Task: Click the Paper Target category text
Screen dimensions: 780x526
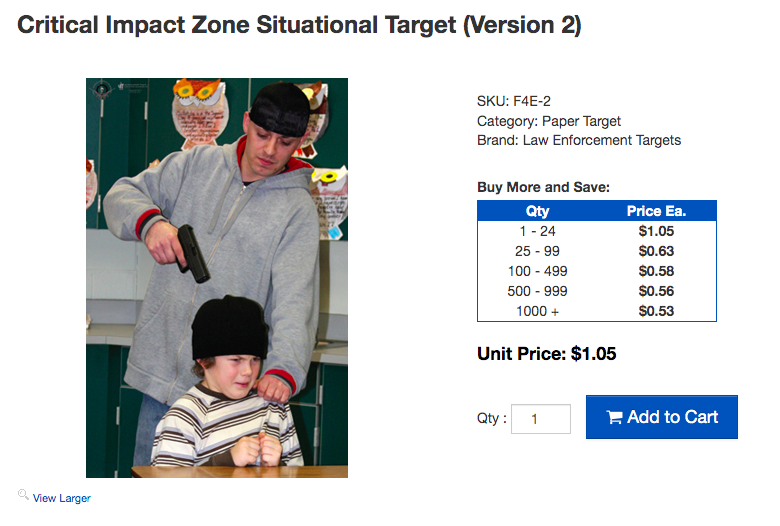Action: coord(581,121)
